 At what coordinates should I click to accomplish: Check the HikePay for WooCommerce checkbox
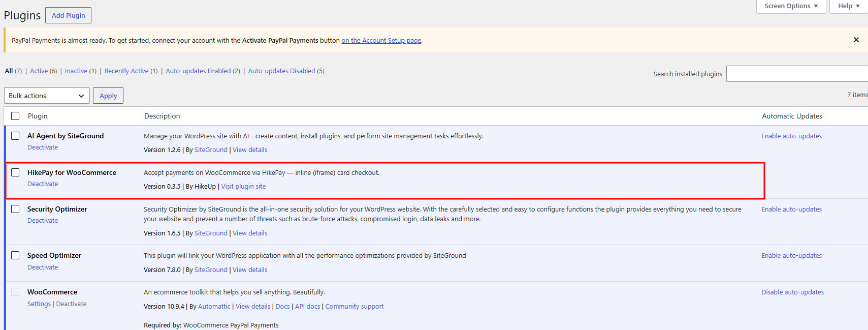point(15,172)
